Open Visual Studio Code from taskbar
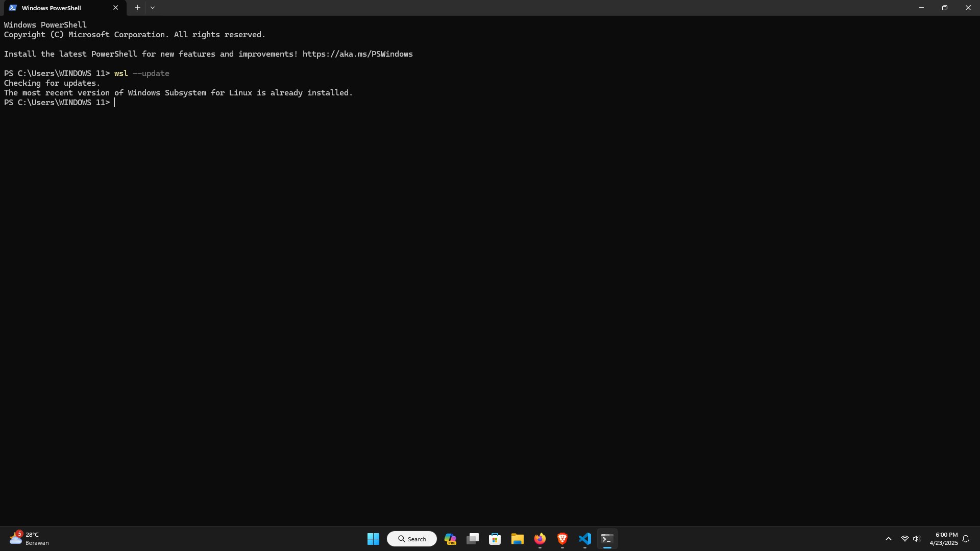 pyautogui.click(x=584, y=539)
